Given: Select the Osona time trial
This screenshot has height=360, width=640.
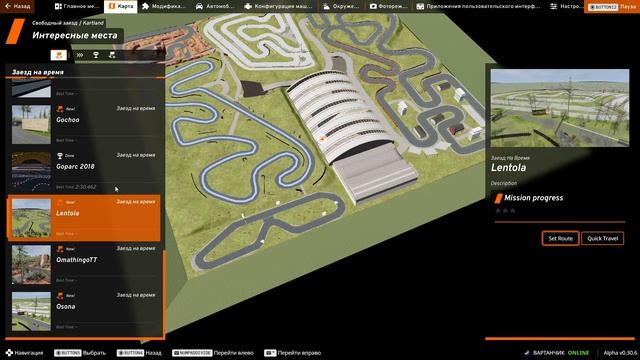Looking at the screenshot, I should [85, 311].
